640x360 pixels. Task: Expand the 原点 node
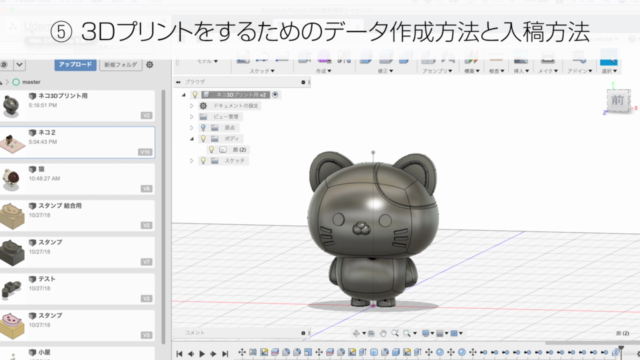(191, 128)
